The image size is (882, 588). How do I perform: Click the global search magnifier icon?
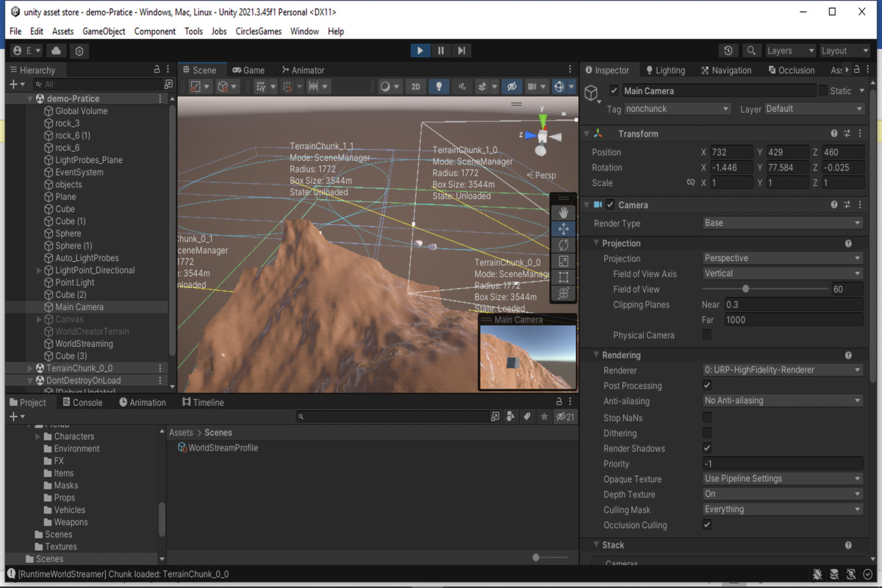point(751,51)
